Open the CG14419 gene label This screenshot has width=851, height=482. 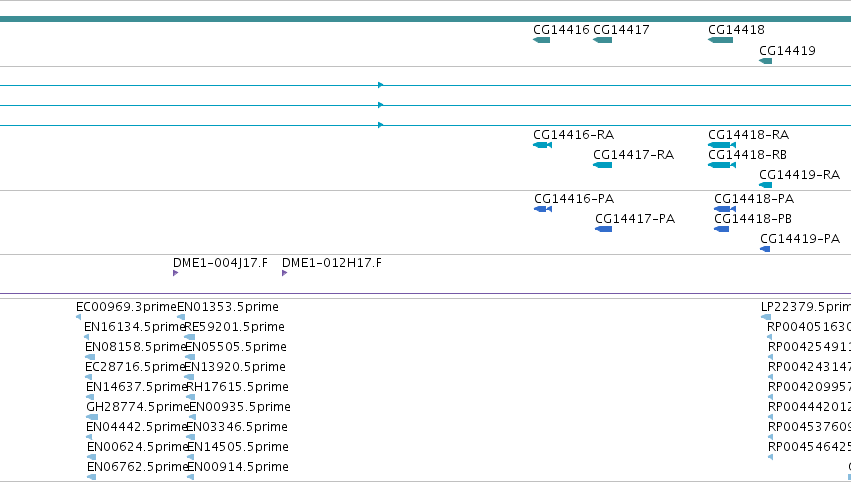point(788,50)
